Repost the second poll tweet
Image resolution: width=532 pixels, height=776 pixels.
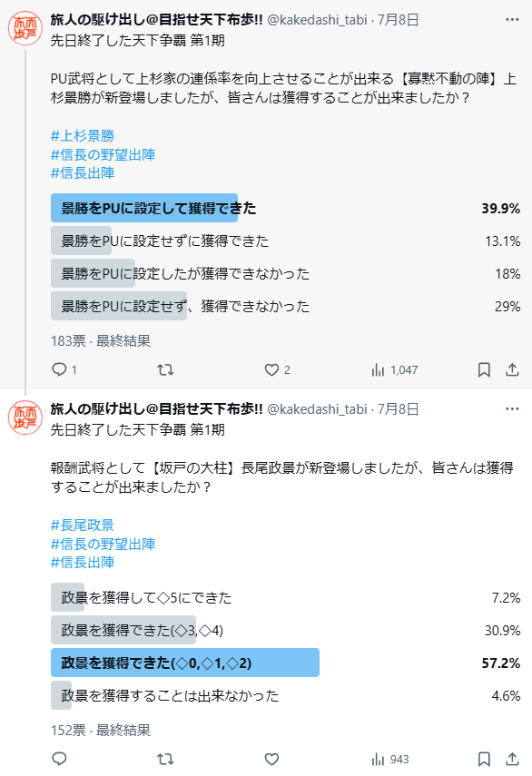tap(165, 759)
